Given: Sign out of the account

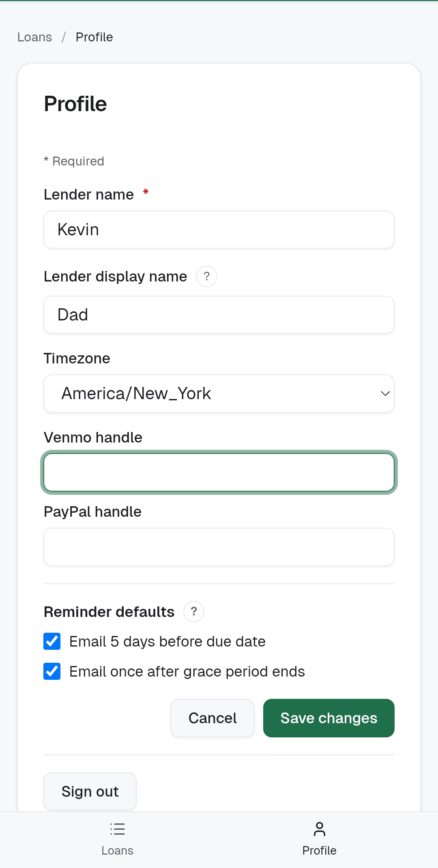Looking at the screenshot, I should pos(90,791).
